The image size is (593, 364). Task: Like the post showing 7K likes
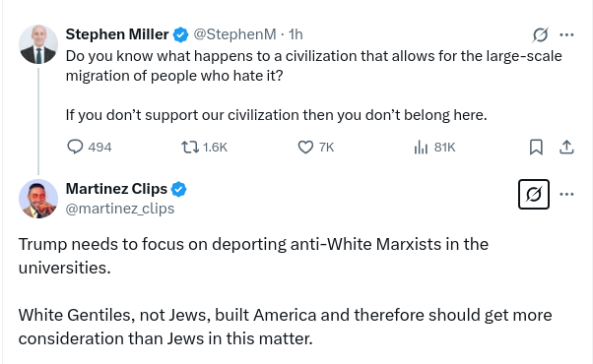(x=316, y=147)
